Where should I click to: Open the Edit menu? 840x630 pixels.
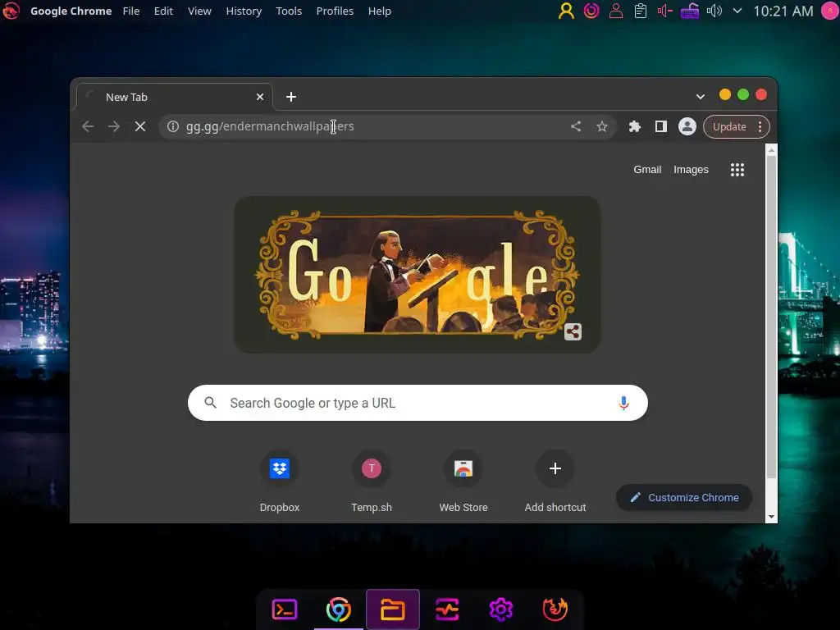(163, 11)
